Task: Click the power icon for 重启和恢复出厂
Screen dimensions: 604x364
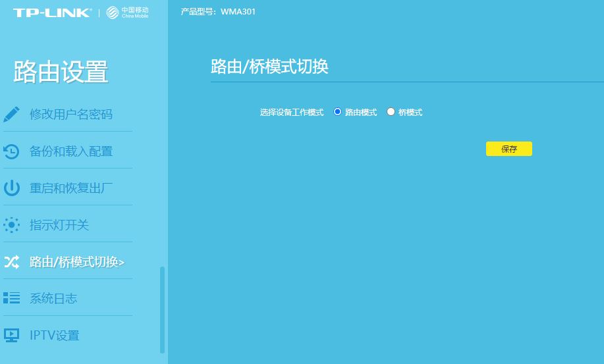Action: [12, 188]
